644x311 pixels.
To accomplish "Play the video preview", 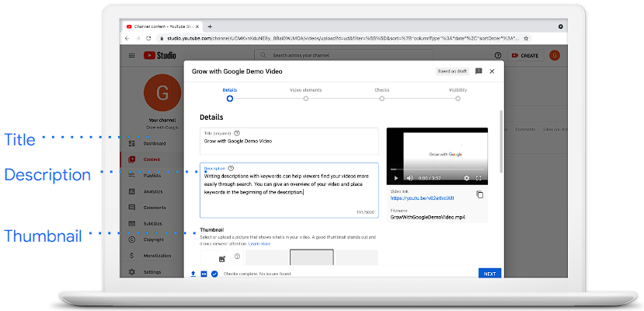I will point(396,178).
